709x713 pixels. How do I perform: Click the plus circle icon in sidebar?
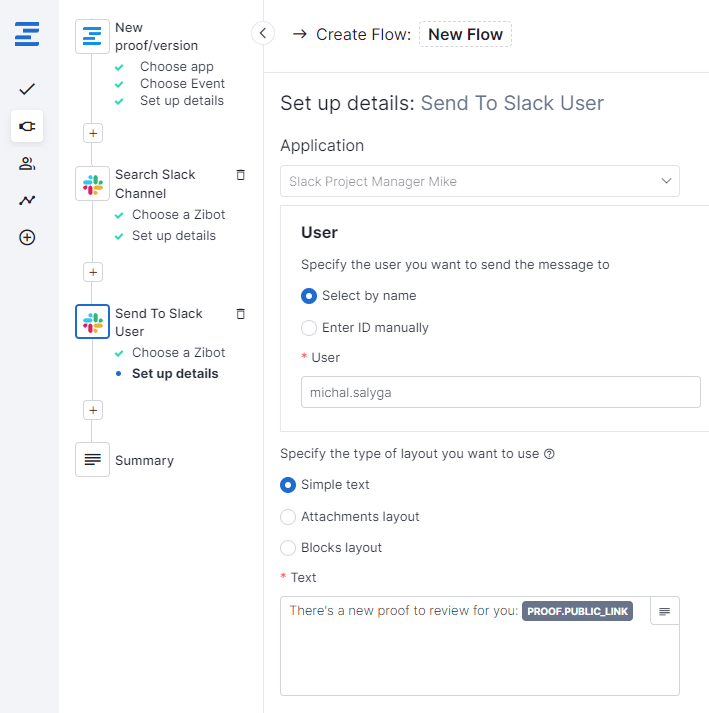point(27,237)
